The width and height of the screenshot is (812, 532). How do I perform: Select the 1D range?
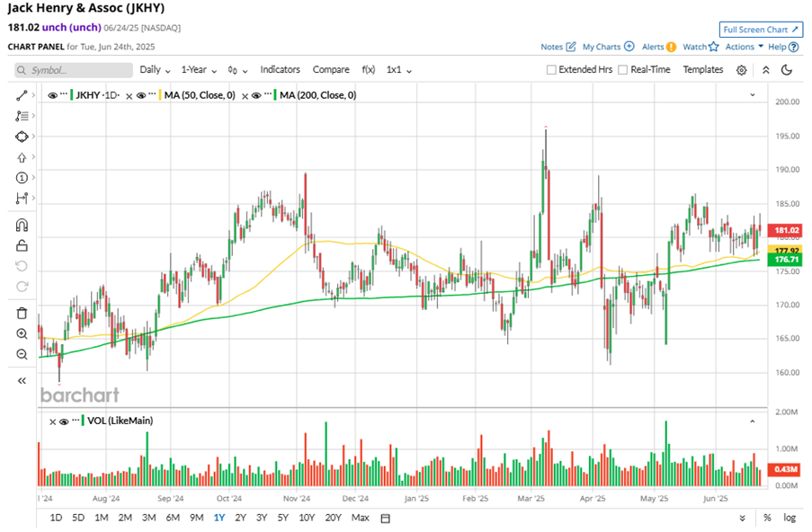coord(56,518)
